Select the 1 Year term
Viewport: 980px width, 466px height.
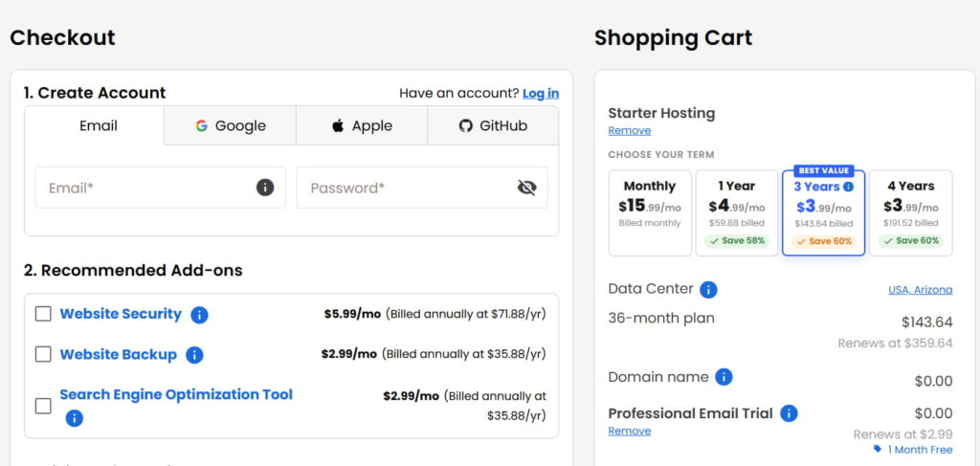pos(737,213)
